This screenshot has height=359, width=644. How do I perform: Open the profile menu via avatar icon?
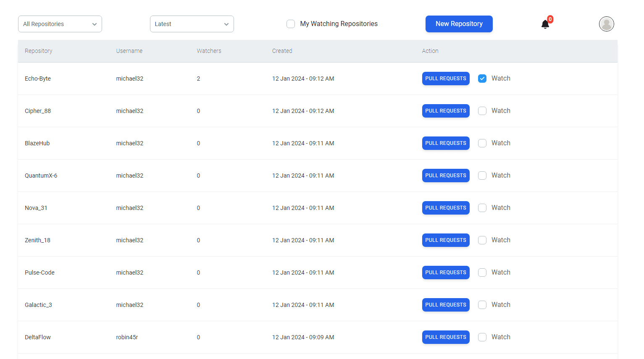[606, 24]
